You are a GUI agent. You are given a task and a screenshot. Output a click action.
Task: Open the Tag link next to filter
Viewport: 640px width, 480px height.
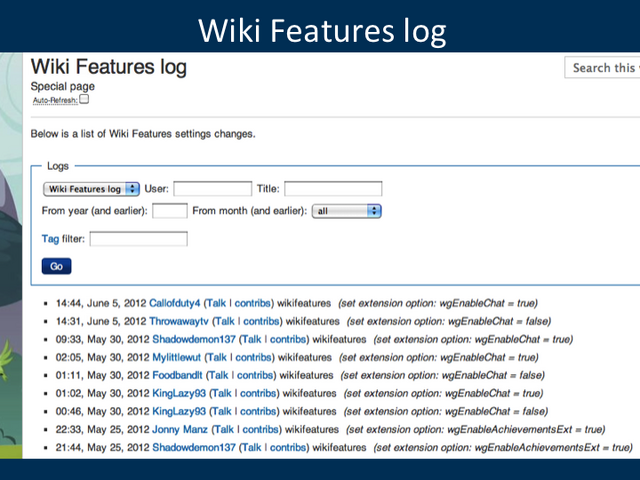(50, 239)
